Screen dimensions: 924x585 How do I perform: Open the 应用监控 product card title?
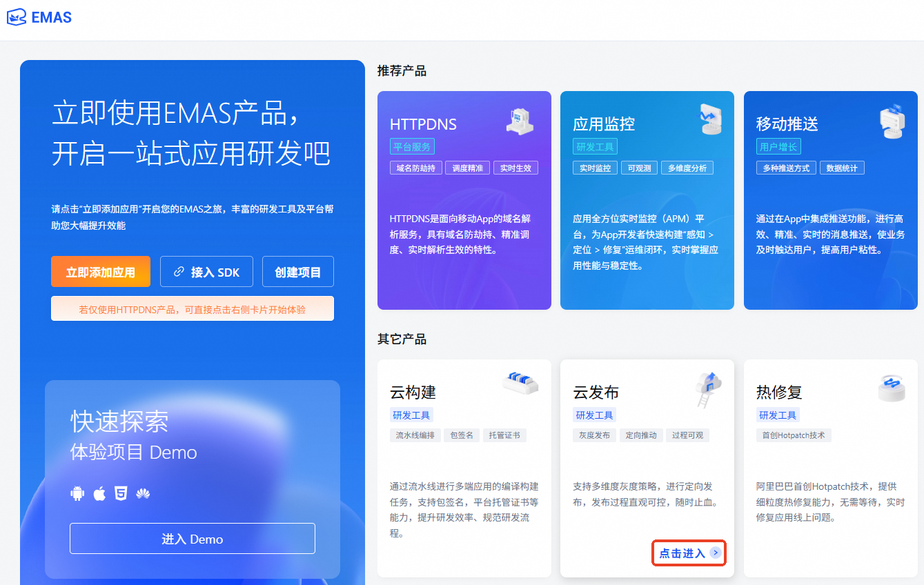(x=604, y=124)
